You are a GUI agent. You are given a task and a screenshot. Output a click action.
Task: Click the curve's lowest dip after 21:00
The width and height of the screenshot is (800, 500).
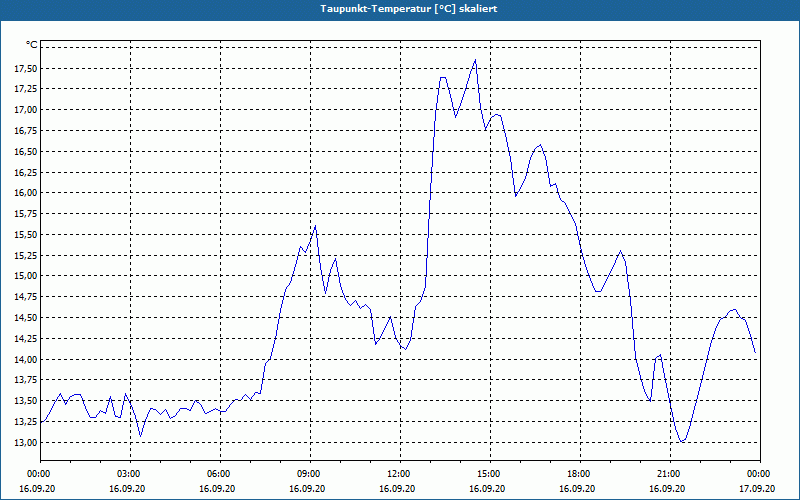(682, 441)
